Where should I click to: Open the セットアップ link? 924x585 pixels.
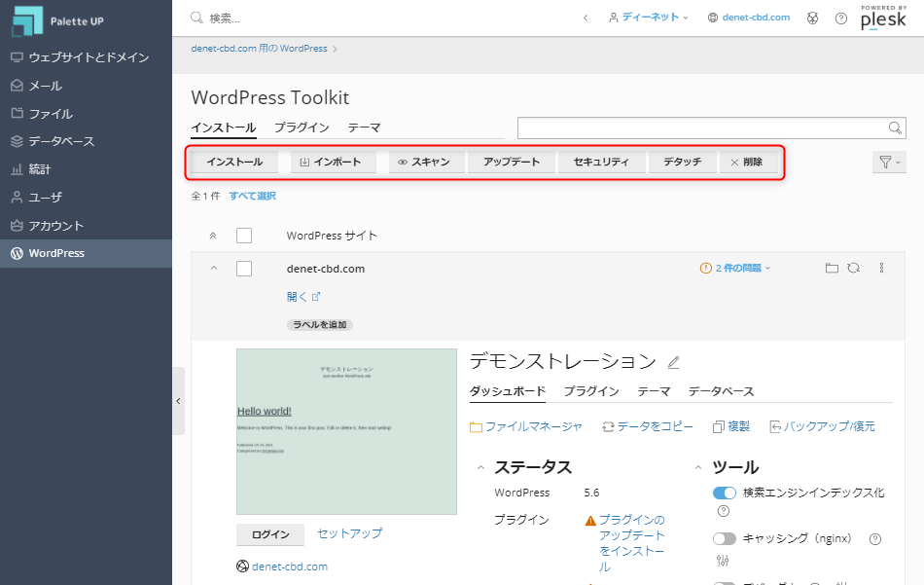[349, 533]
